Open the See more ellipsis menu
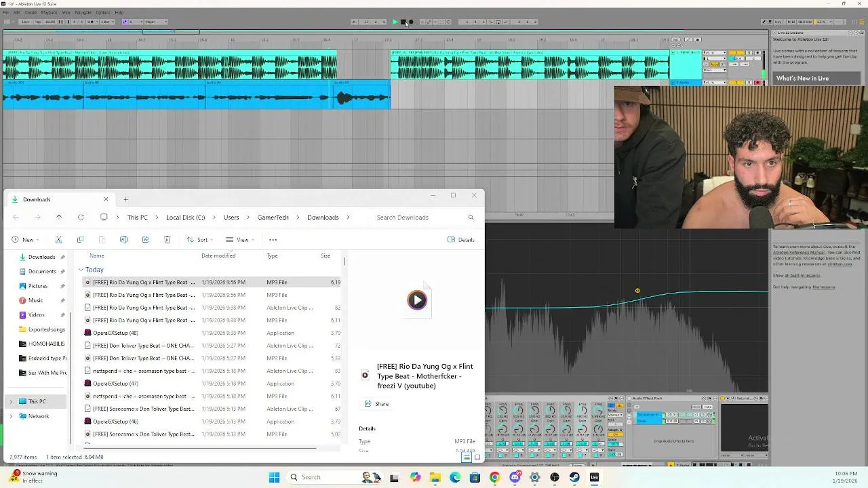This screenshot has height=488, width=868. (x=273, y=240)
